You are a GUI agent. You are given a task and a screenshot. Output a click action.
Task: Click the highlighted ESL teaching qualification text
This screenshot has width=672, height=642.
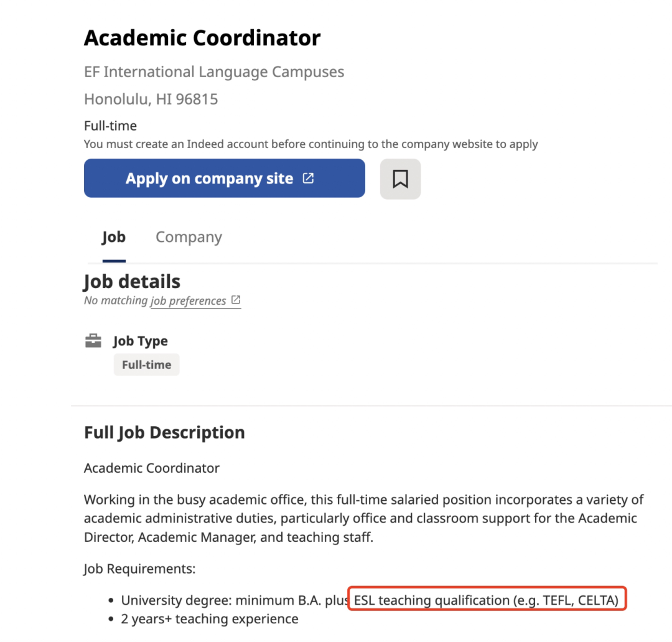tap(487, 600)
